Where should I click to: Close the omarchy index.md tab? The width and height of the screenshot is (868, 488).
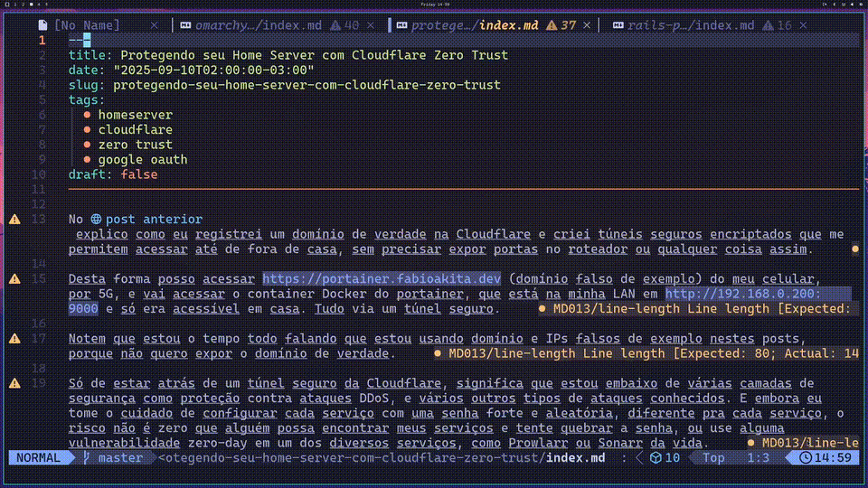tap(371, 25)
